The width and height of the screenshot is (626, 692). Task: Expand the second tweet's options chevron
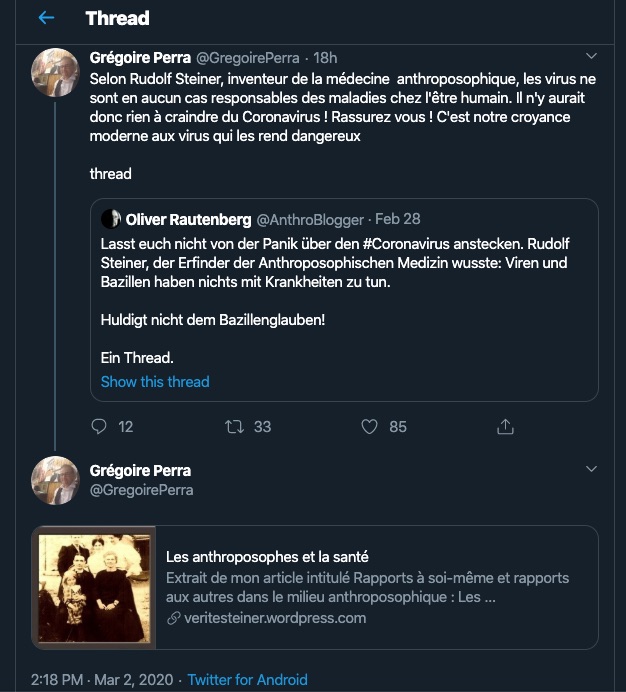tap(591, 469)
